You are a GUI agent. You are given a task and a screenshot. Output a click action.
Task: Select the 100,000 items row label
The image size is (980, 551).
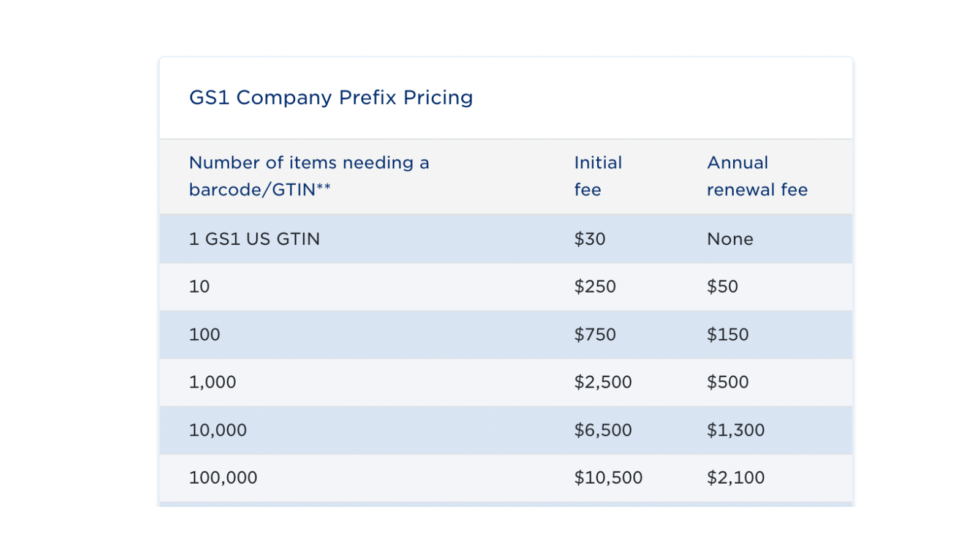(x=223, y=478)
